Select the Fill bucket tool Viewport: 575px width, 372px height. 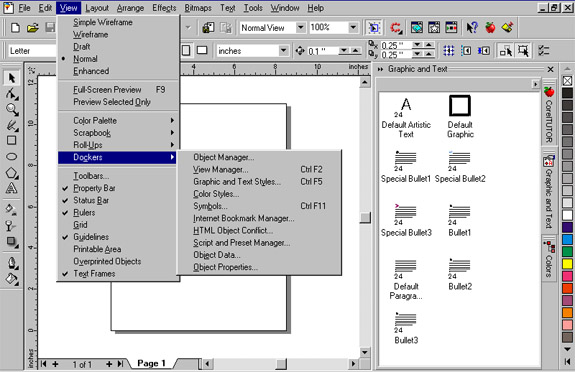click(11, 279)
